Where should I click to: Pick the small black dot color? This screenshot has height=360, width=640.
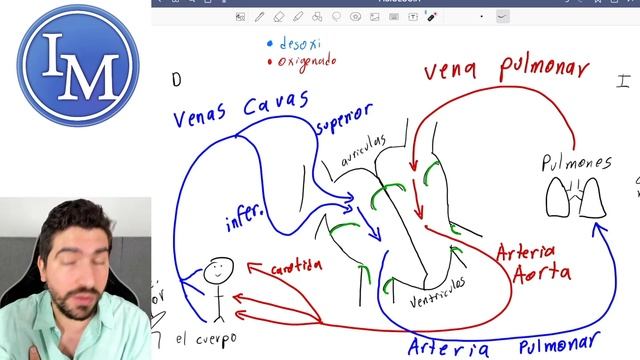(482, 17)
